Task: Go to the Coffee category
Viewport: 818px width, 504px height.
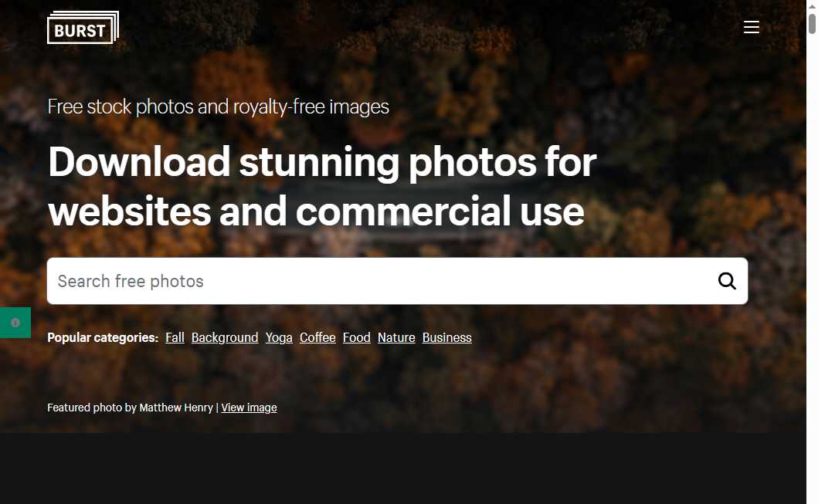Action: click(x=317, y=338)
